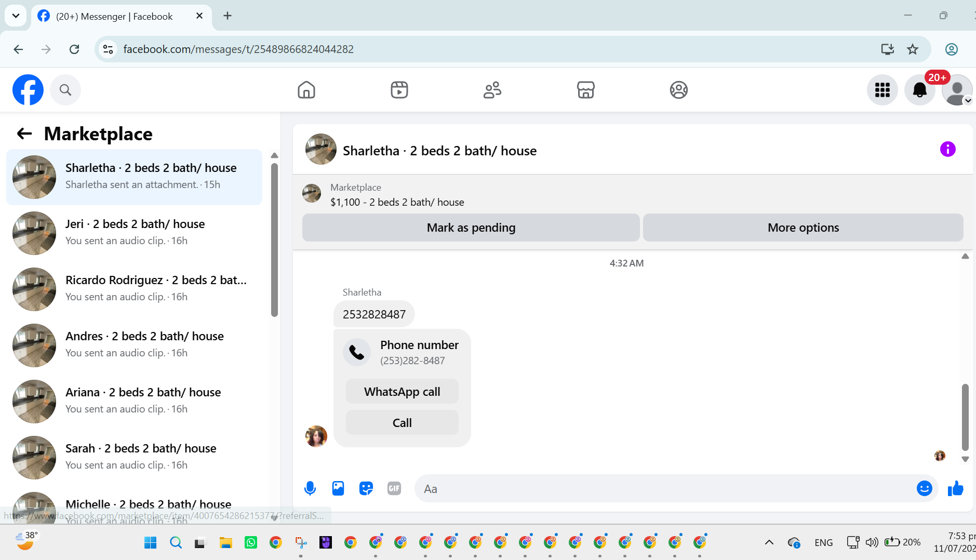
Task: Open the Marketplace storefront icon in top nav
Action: [585, 90]
